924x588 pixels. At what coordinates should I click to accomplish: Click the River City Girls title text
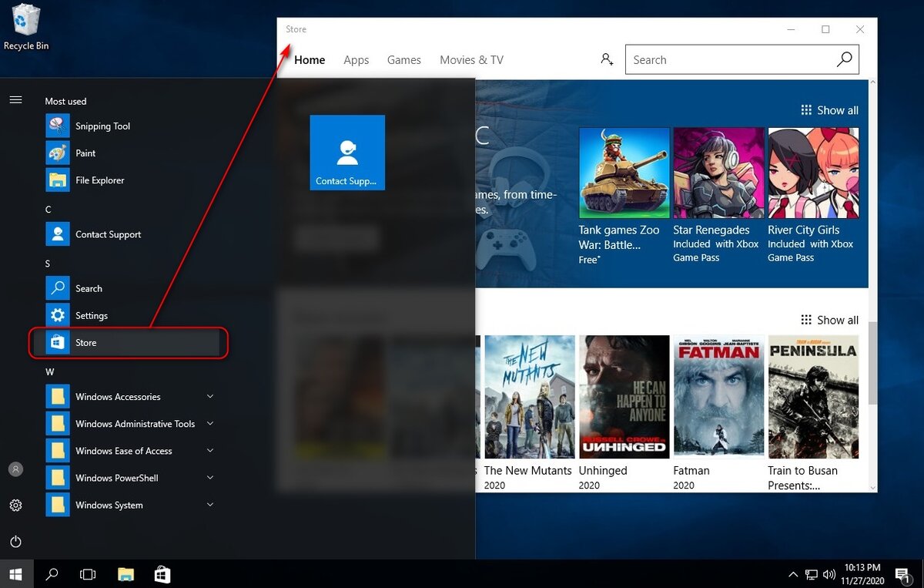point(804,230)
